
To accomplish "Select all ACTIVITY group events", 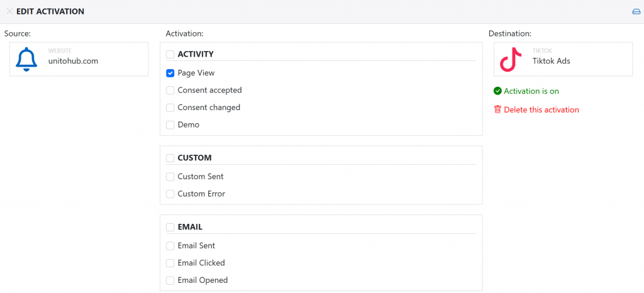I will pos(170,54).
